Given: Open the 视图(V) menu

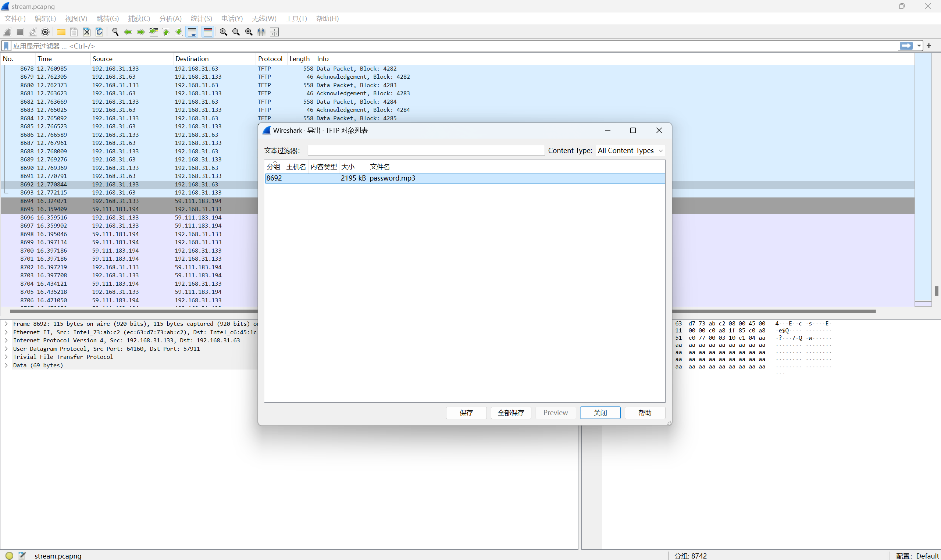Looking at the screenshot, I should click(x=76, y=18).
